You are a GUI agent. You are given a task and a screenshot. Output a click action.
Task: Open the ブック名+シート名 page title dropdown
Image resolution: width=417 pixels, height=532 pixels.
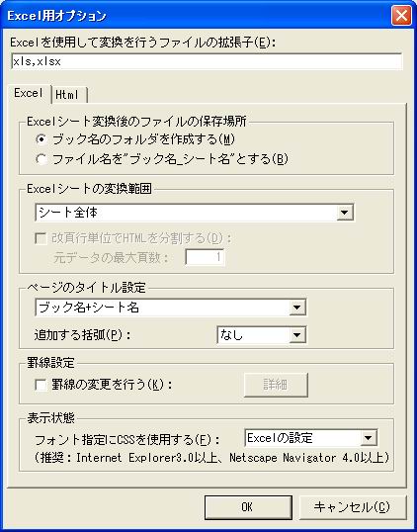(171, 308)
